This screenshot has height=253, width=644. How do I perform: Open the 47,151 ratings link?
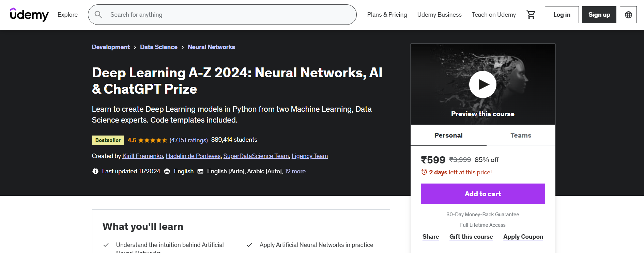click(x=188, y=140)
